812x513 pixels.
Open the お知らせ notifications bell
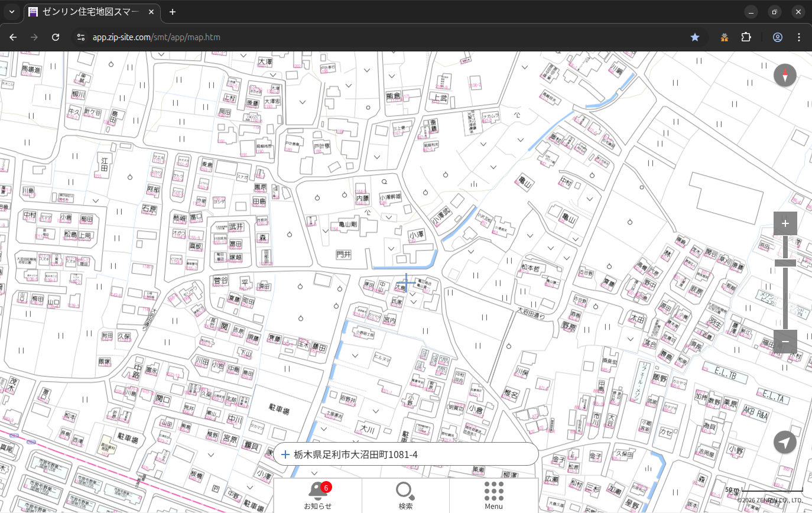click(x=317, y=491)
